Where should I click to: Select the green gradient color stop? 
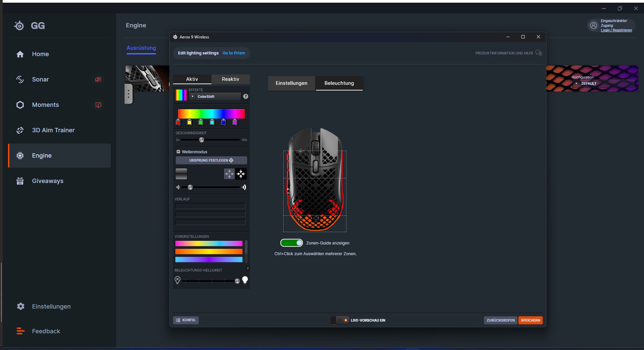(201, 122)
